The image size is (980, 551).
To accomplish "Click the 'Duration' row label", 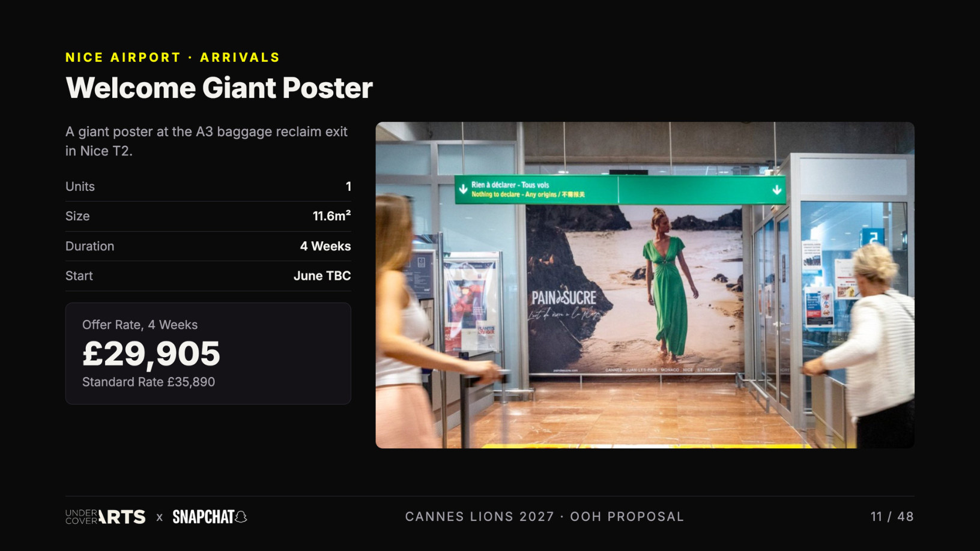I will point(89,246).
